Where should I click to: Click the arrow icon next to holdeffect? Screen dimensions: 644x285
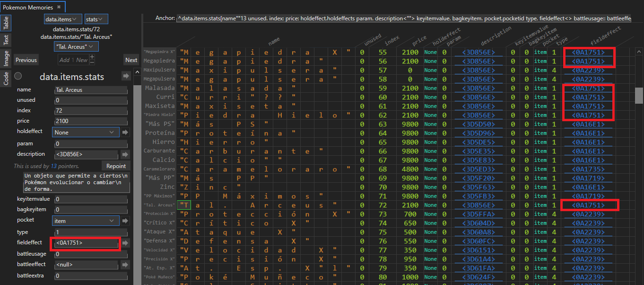click(x=126, y=133)
